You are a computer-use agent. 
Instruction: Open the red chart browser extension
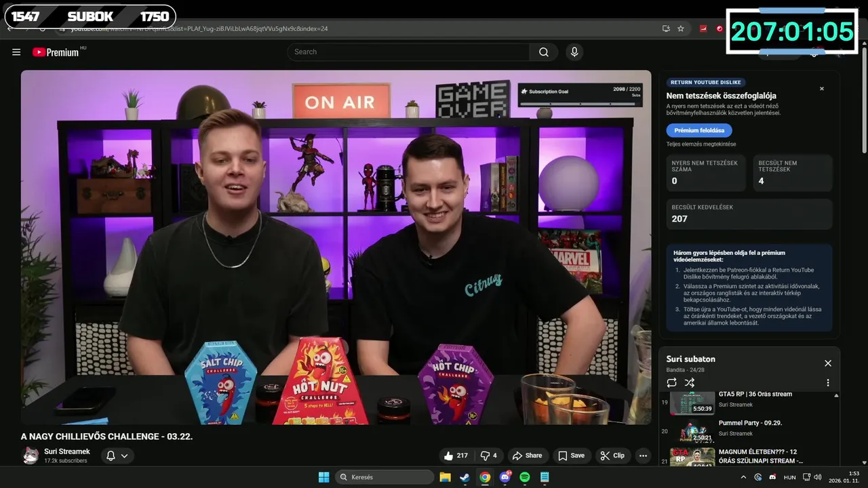(703, 28)
